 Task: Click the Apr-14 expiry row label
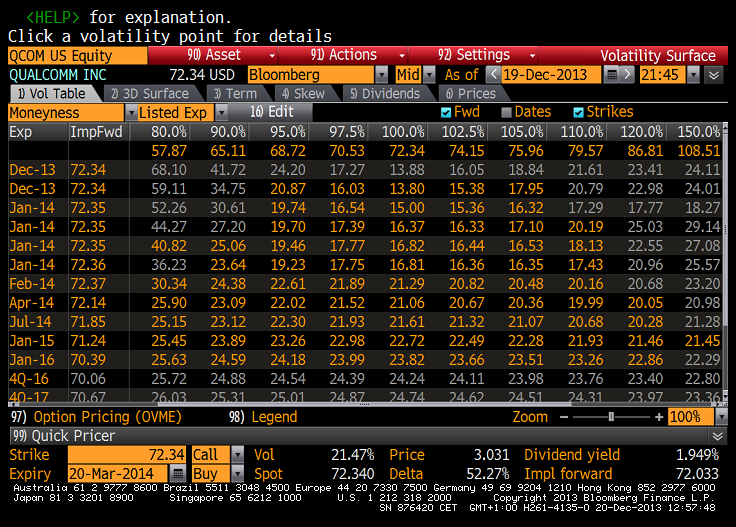(32, 303)
